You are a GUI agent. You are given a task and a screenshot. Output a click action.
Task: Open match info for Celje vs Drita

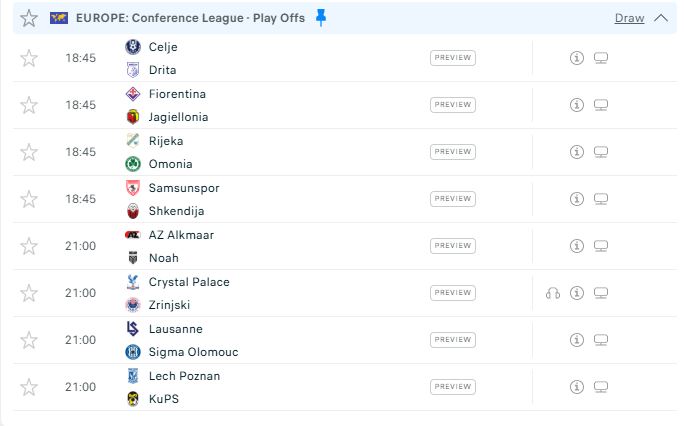(x=576, y=58)
